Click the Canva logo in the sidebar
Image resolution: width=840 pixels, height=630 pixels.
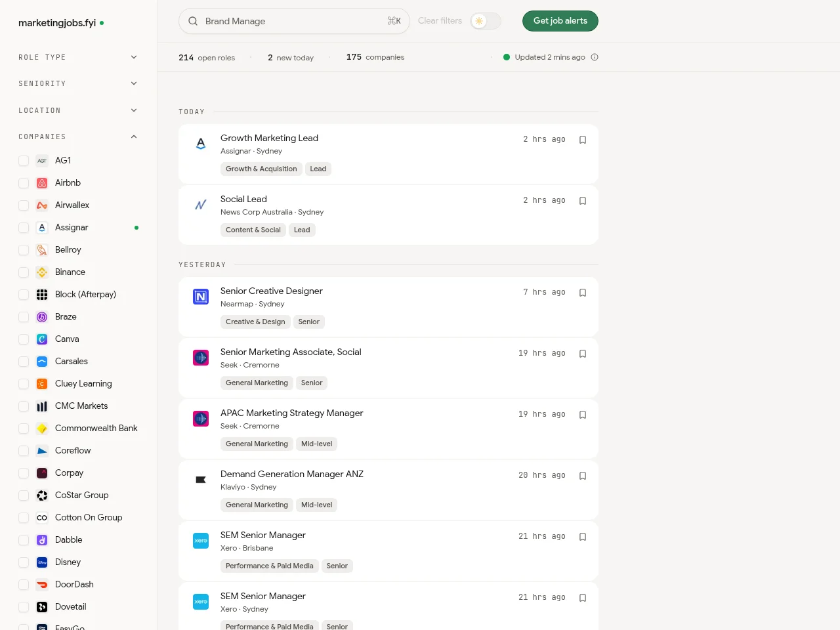[x=42, y=339]
